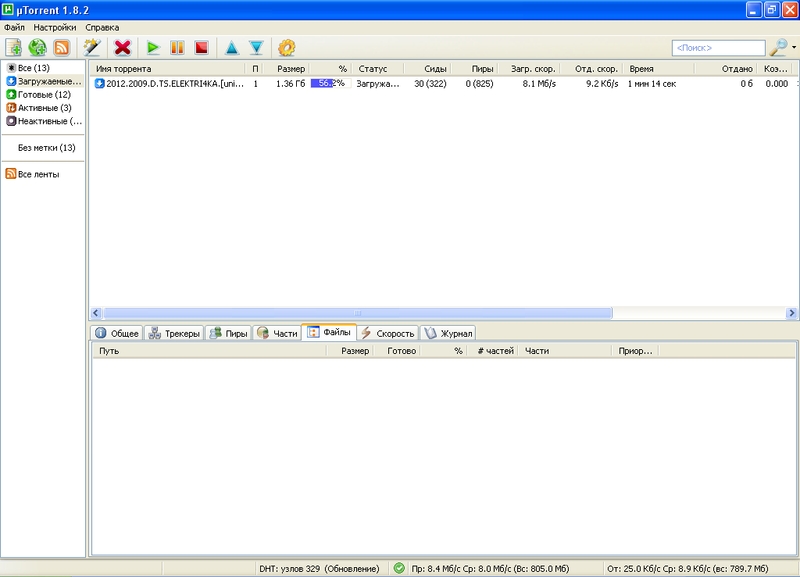
Task: Stop torrent with the red stop icon
Action: (x=202, y=48)
